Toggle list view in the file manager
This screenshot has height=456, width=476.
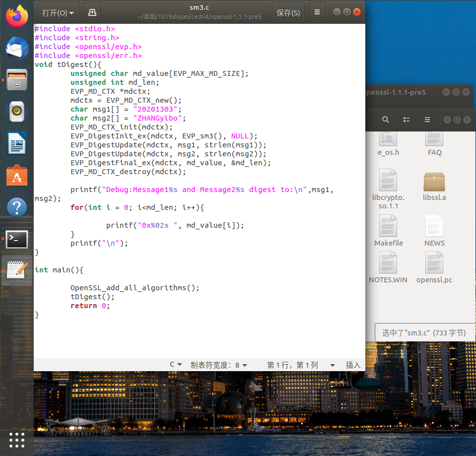(x=407, y=120)
